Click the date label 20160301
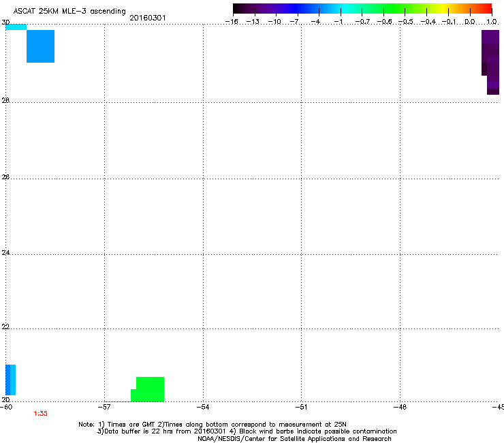Image resolution: width=504 pixels, height=443 pixels. click(148, 18)
